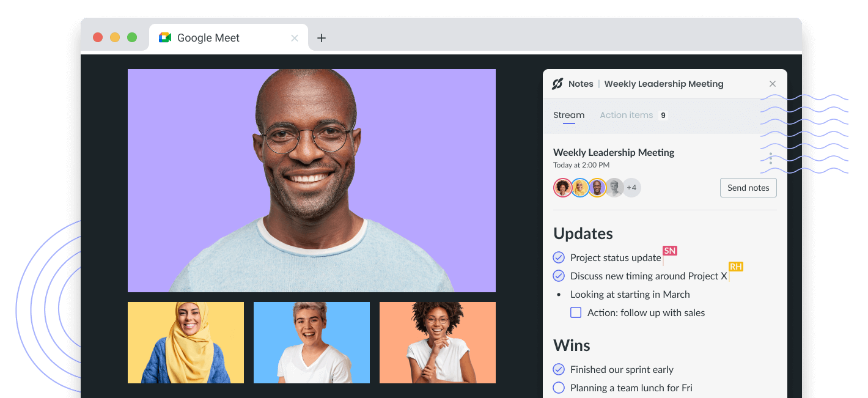Image resolution: width=868 pixels, height=398 pixels.
Task: Click the green macOS fullscreen dot
Action: coord(132,37)
